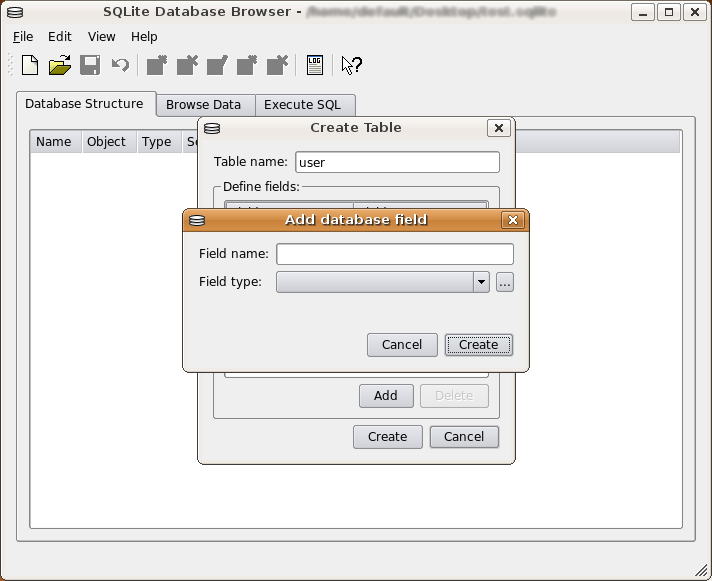Image resolution: width=712 pixels, height=581 pixels.
Task: Click the Table name input containing user
Action: [x=396, y=162]
